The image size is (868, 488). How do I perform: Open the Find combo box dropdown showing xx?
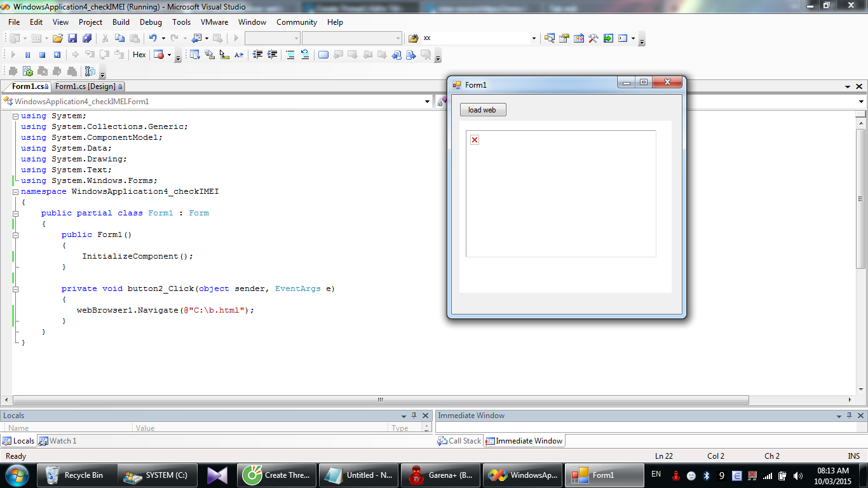click(534, 38)
